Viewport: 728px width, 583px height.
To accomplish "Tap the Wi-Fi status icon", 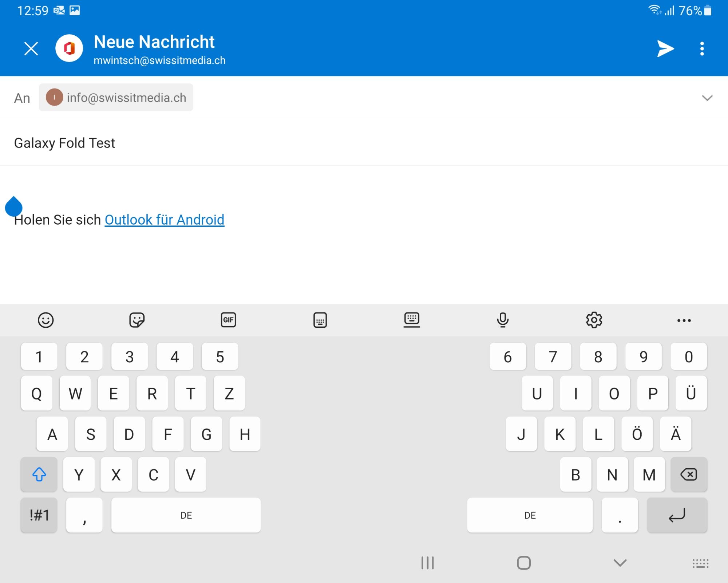I will pyautogui.click(x=654, y=10).
